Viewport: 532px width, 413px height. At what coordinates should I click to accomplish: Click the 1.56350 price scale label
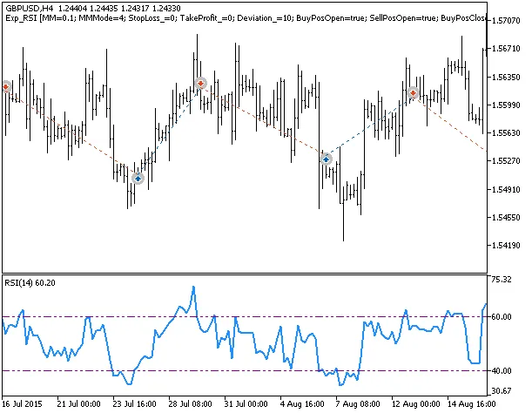pyautogui.click(x=506, y=77)
